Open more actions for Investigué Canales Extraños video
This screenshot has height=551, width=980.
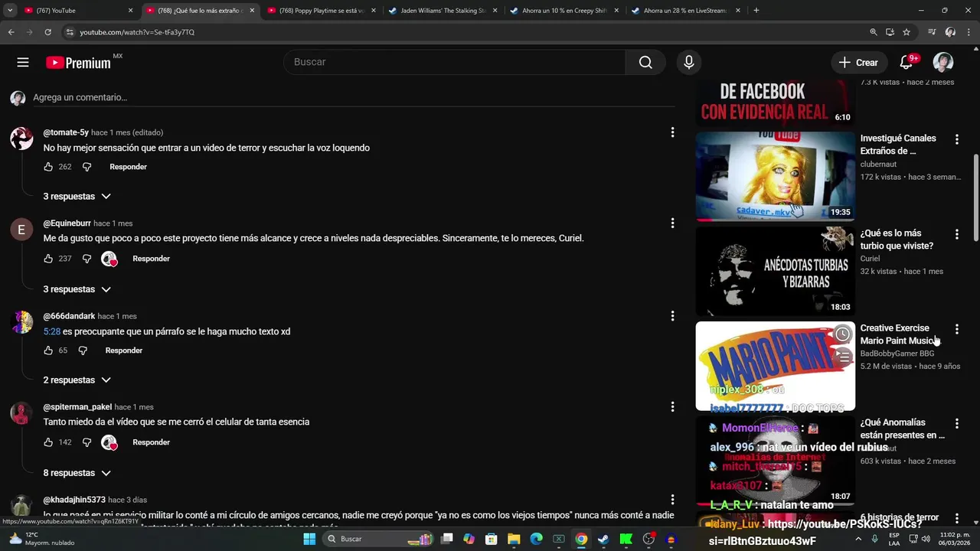(x=956, y=139)
